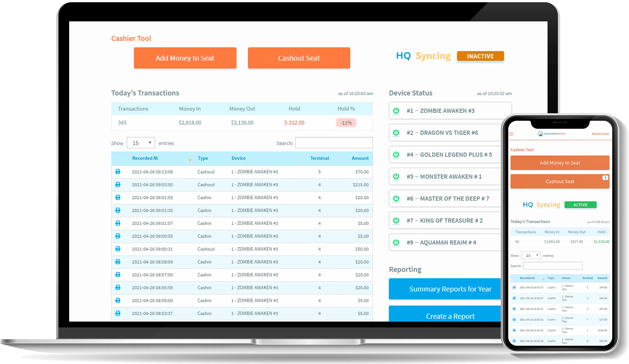The width and height of the screenshot is (629, 364).
Task: Sort table by Amount column header
Action: click(360, 158)
